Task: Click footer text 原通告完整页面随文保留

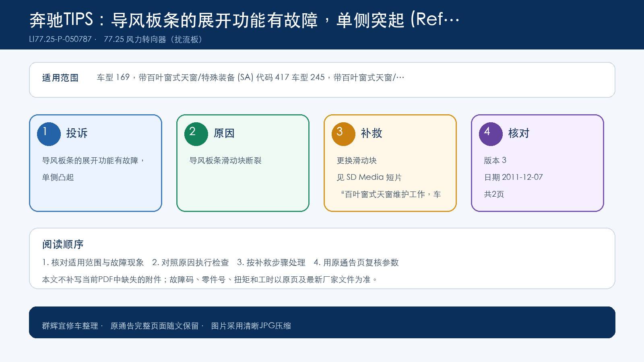Action: 155,326
